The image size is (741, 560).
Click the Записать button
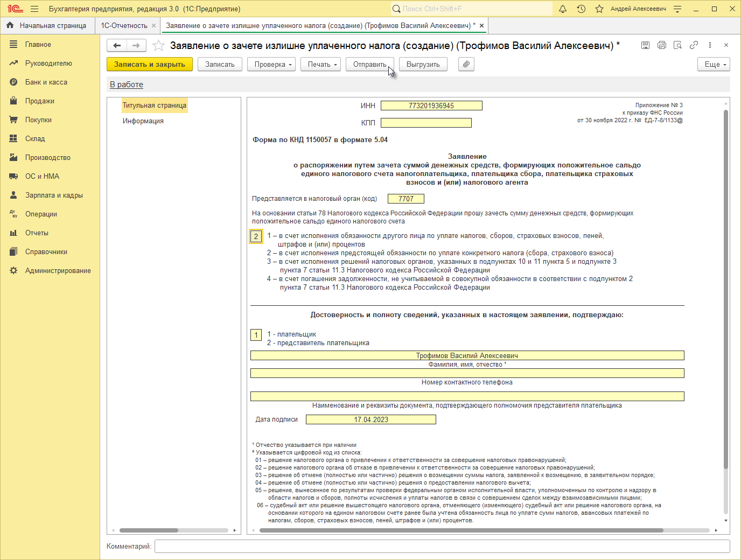click(x=220, y=64)
